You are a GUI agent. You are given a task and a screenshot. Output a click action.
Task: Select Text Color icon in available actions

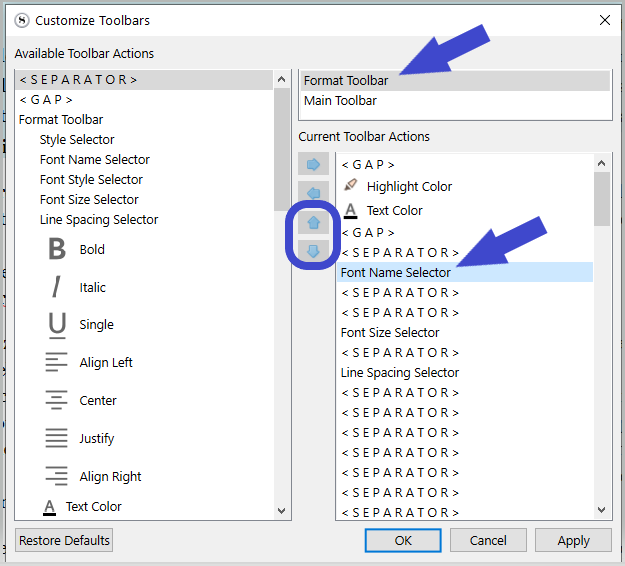click(49, 507)
